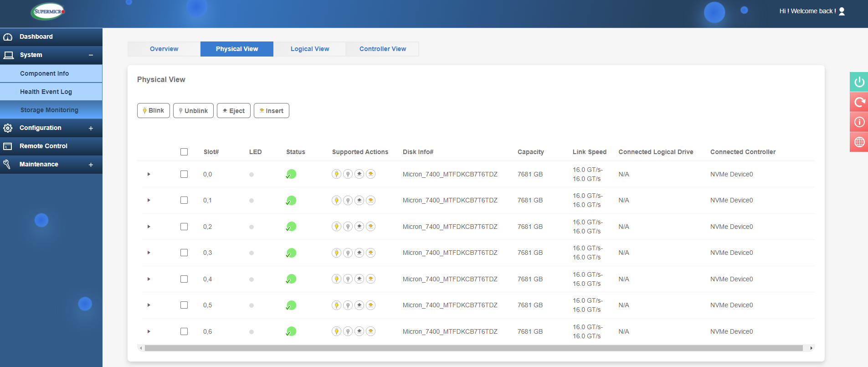Expand the row details for slot 0,3
Viewport: 868px width, 367px height.
[149, 253]
